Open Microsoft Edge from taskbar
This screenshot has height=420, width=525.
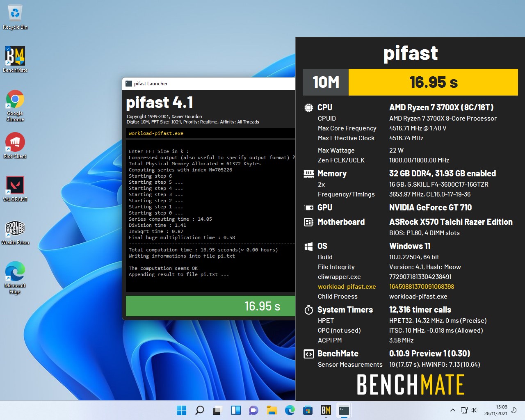(290, 410)
